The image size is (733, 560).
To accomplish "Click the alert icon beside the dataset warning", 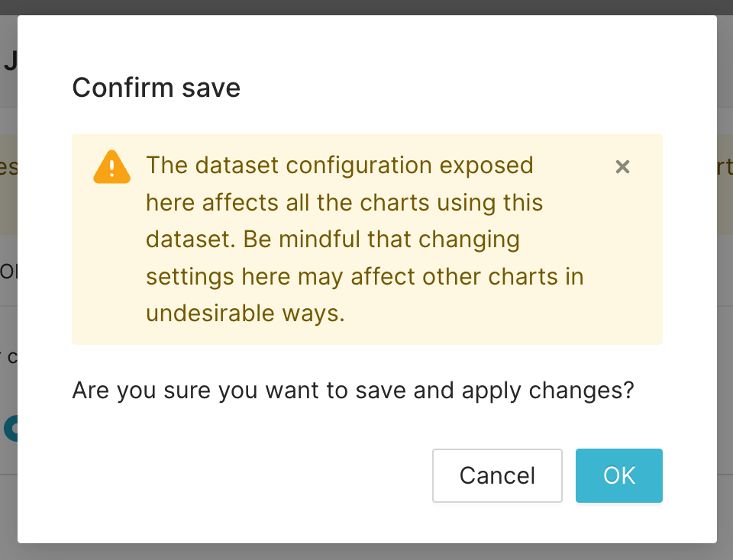I will 111,167.
